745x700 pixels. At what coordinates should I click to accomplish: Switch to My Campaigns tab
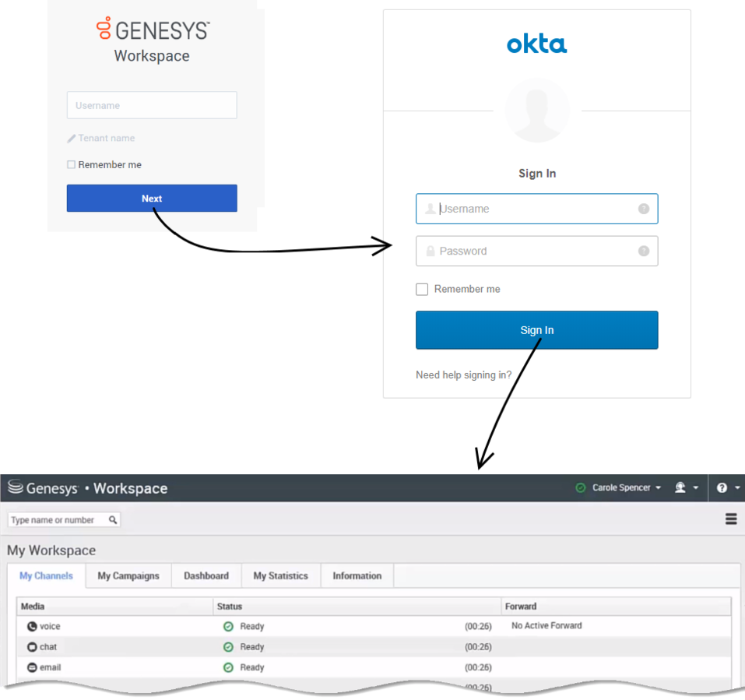pyautogui.click(x=128, y=576)
